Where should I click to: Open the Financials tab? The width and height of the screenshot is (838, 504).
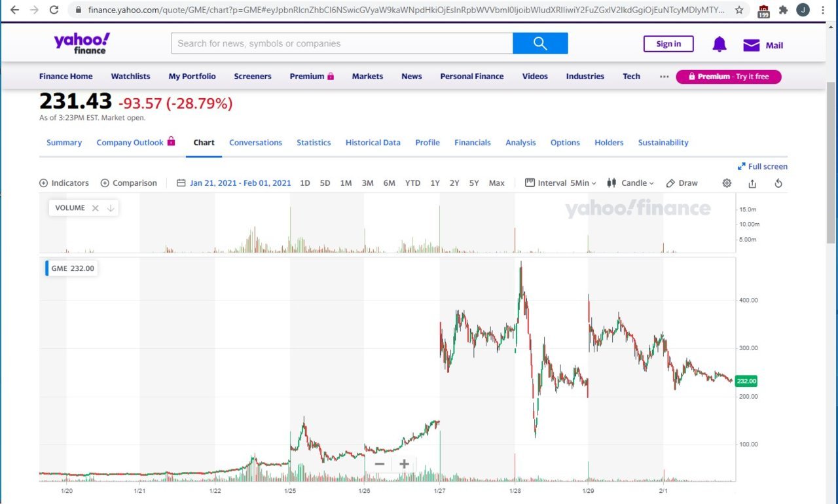473,143
